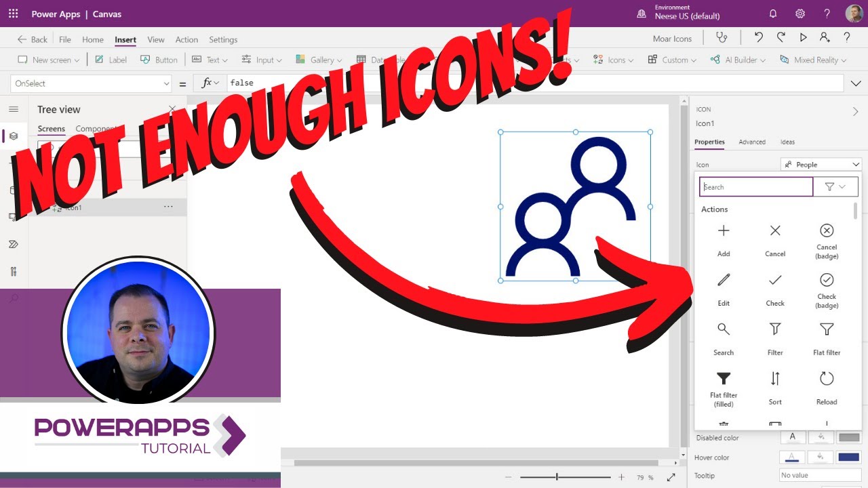Insert a Label control
868x488 pixels.
click(111, 60)
